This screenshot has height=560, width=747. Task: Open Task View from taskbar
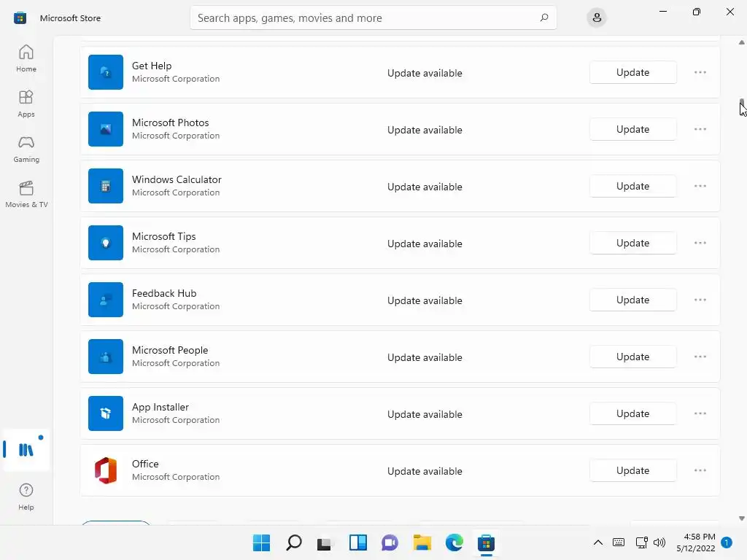click(325, 542)
